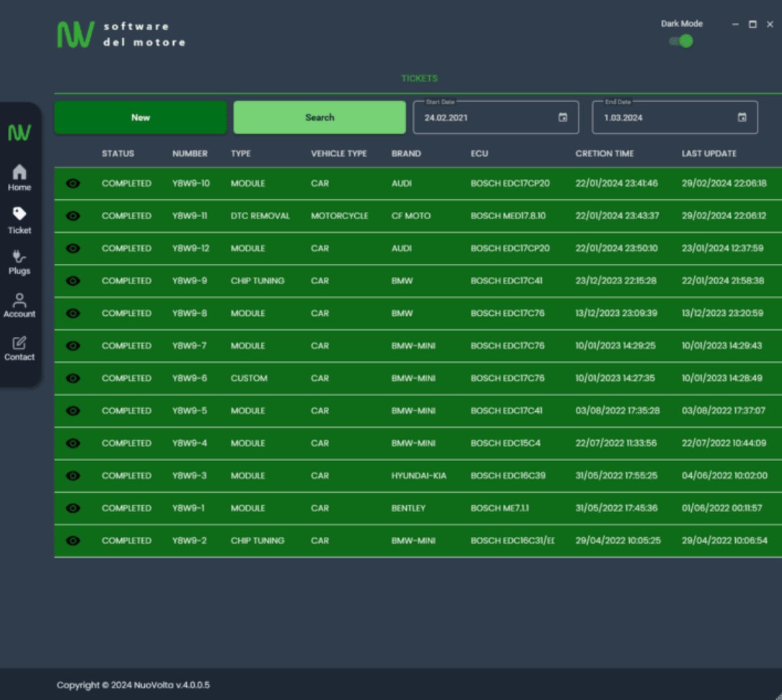
Task: Click the NW logo in sidebar
Action: click(19, 133)
